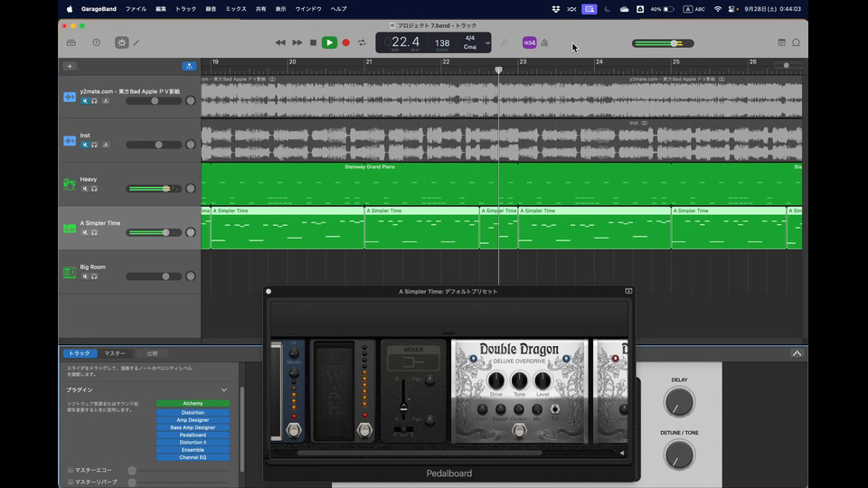Toggle the Tuner icon
This screenshot has height=488, width=868.
505,42
